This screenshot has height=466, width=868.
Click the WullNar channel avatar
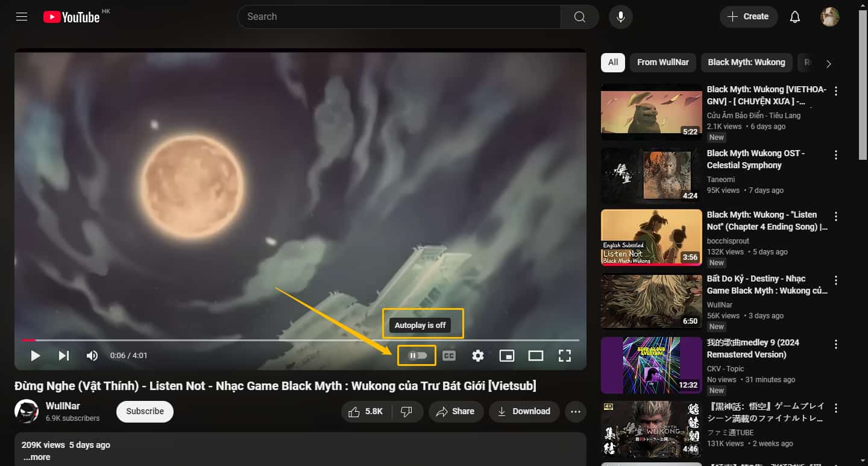click(27, 411)
